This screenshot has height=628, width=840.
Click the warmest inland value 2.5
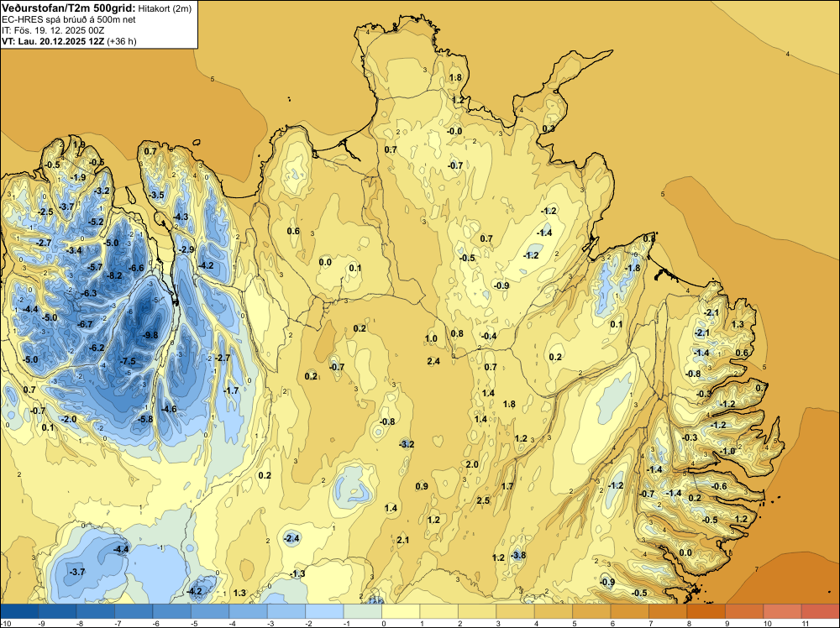pos(483,500)
